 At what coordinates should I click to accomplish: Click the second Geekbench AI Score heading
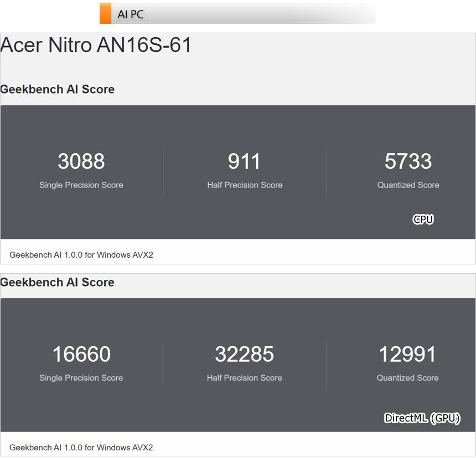(x=58, y=283)
